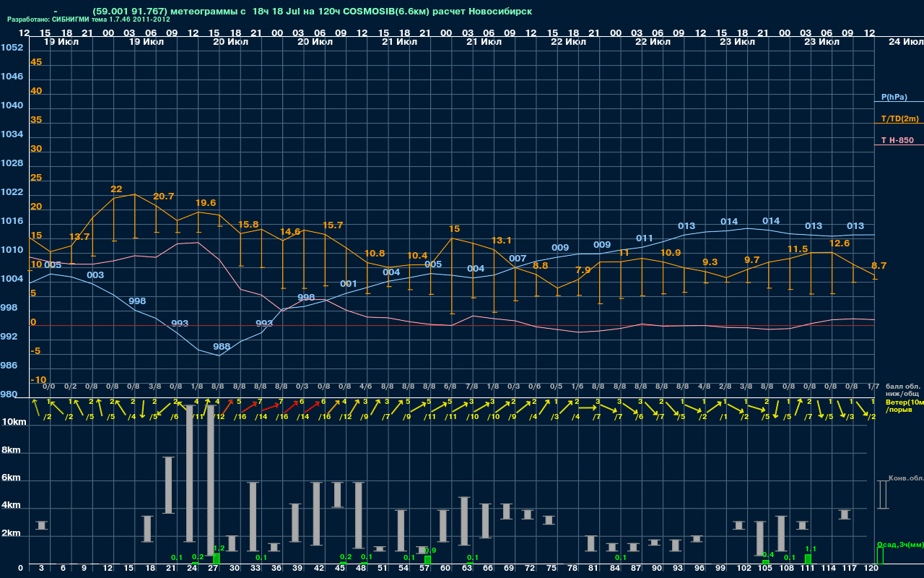Click the 2km height axis label
The image size is (924, 578).
pyautogui.click(x=11, y=533)
